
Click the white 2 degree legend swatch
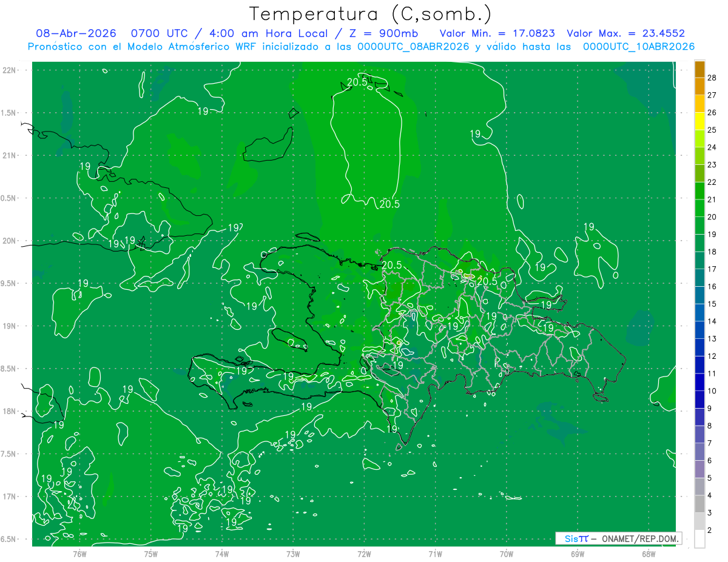(x=699, y=538)
